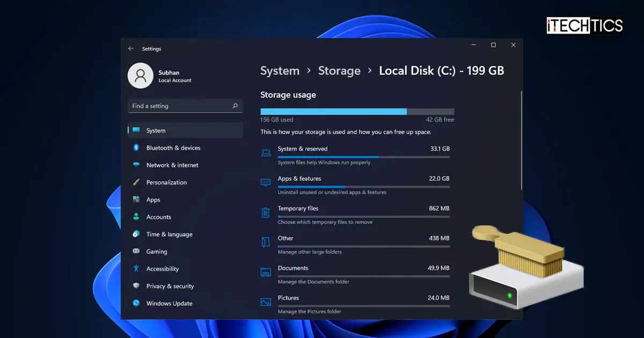This screenshot has height=338, width=644.
Task: Click the System & reserved laptop icon
Action: click(x=266, y=153)
